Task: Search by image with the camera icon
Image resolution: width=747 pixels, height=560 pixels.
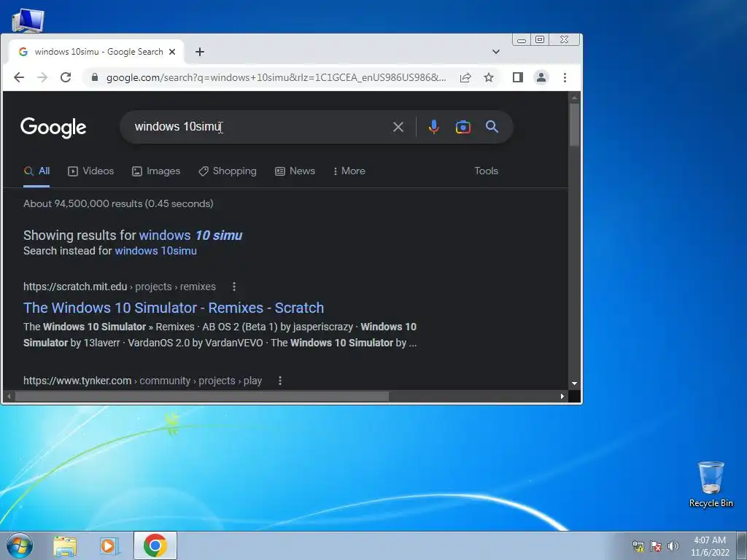Action: (x=462, y=127)
